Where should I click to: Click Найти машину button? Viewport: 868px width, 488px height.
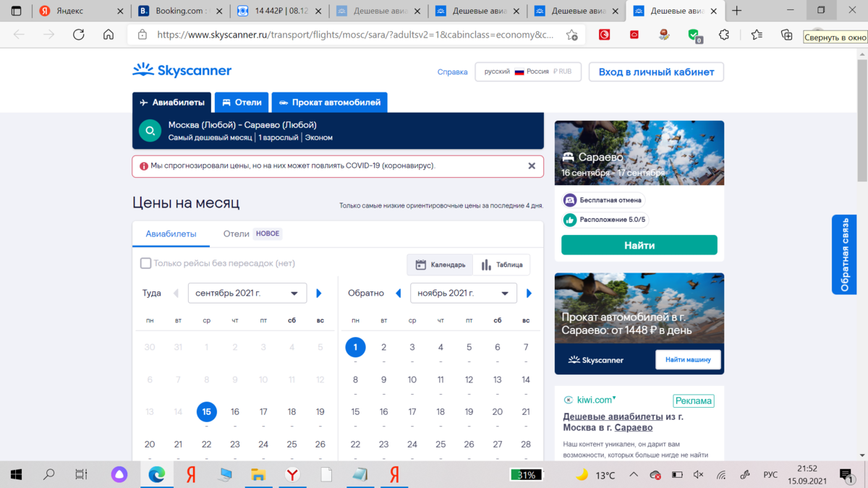(x=688, y=359)
